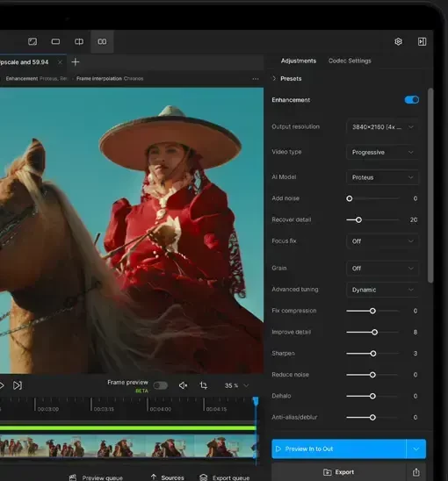Adjust the Recover detail slider
Screen dimensions: 448x481
click(x=372, y=220)
